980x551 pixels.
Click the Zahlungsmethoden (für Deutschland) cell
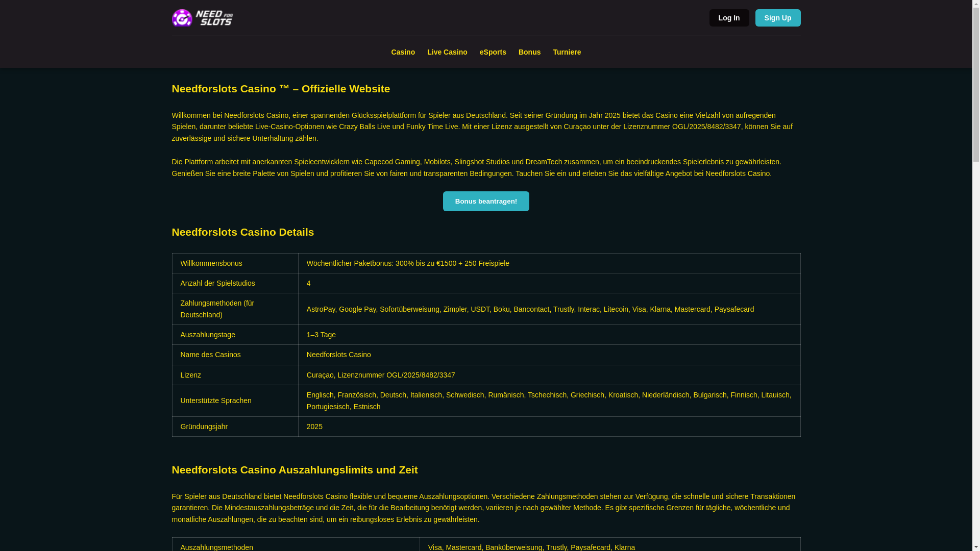[x=235, y=309]
